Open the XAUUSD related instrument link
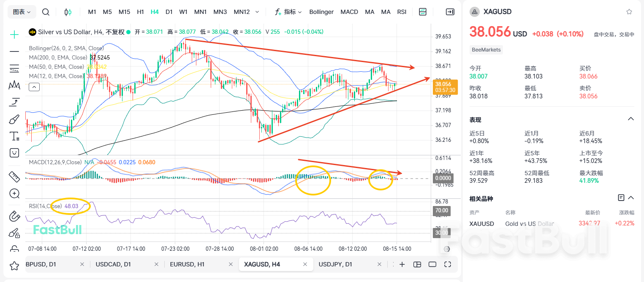Image resolution: width=644 pixels, height=282 pixels. tap(481, 224)
